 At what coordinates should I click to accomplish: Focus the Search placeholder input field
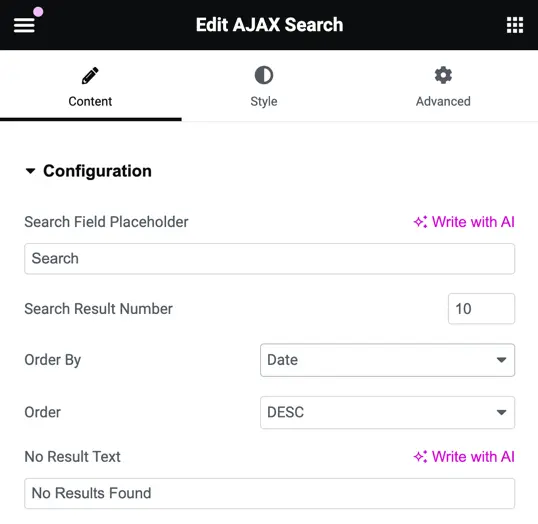[269, 259]
